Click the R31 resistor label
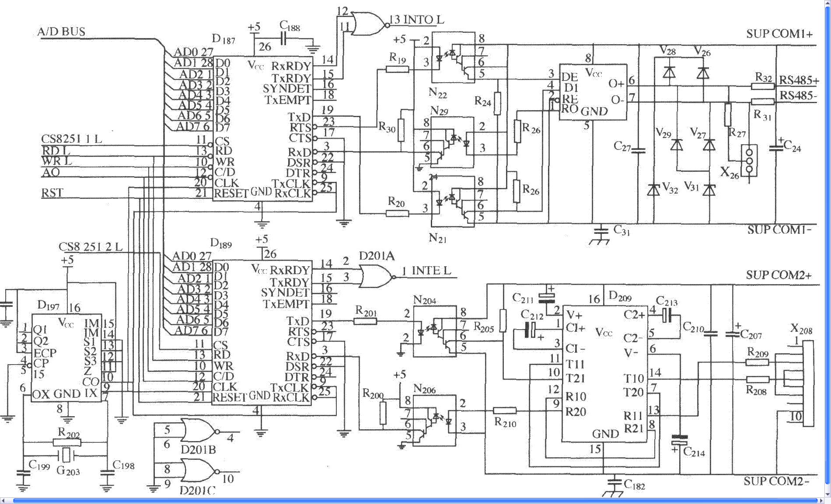The width and height of the screenshot is (831, 504). pos(763,115)
